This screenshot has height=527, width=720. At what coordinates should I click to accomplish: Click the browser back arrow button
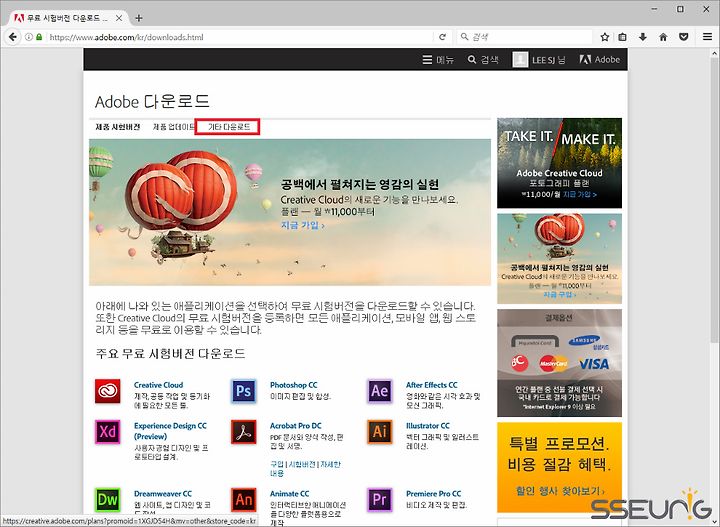(x=12, y=37)
